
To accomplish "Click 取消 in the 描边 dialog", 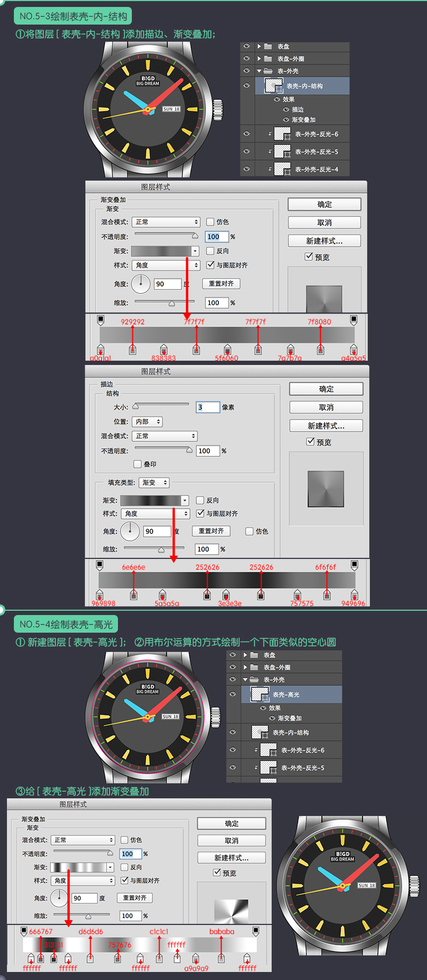I will (326, 407).
